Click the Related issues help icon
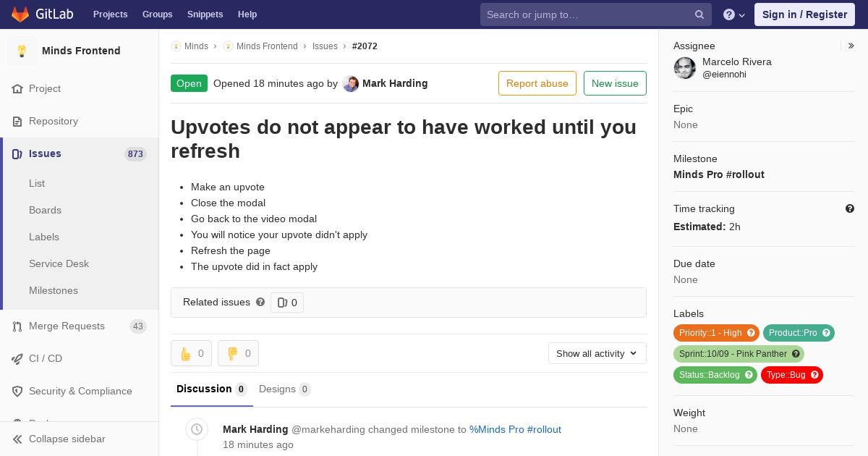The image size is (868, 456). (260, 302)
